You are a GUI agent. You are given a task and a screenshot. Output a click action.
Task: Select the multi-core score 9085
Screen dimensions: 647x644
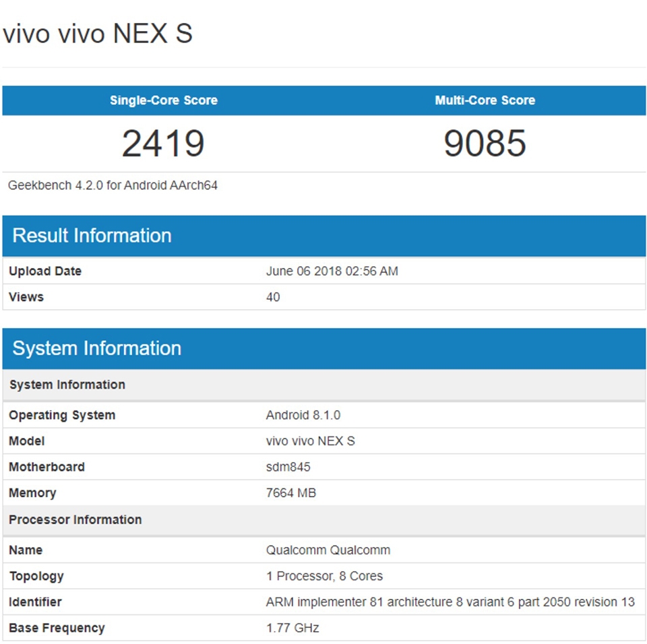pyautogui.click(x=485, y=143)
